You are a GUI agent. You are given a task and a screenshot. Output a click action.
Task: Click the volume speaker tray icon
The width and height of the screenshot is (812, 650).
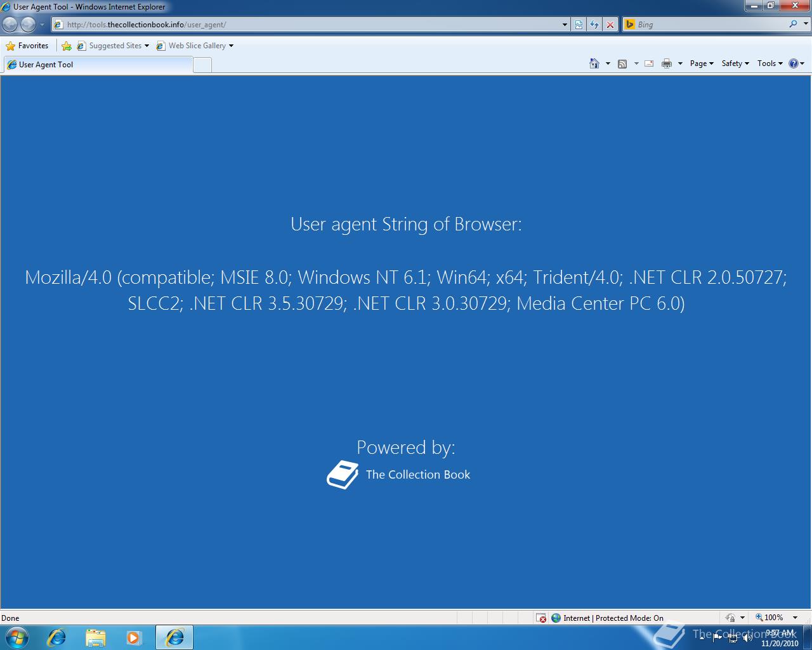click(x=747, y=638)
